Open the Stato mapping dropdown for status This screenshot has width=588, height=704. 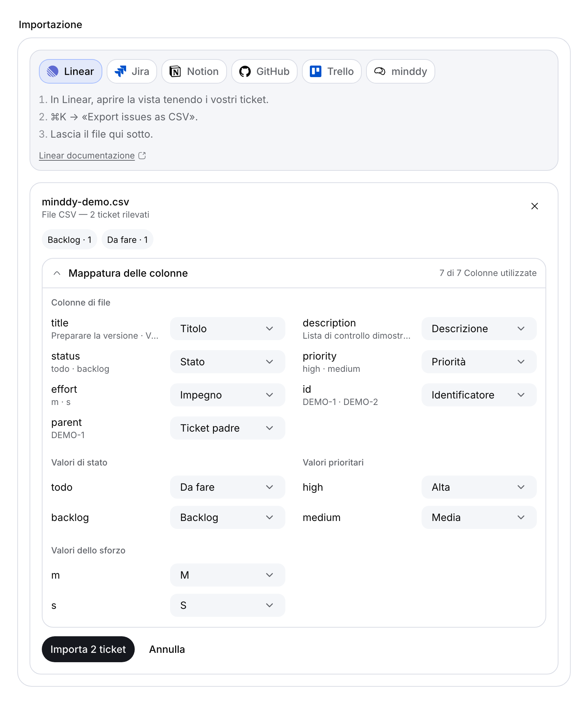click(x=228, y=362)
